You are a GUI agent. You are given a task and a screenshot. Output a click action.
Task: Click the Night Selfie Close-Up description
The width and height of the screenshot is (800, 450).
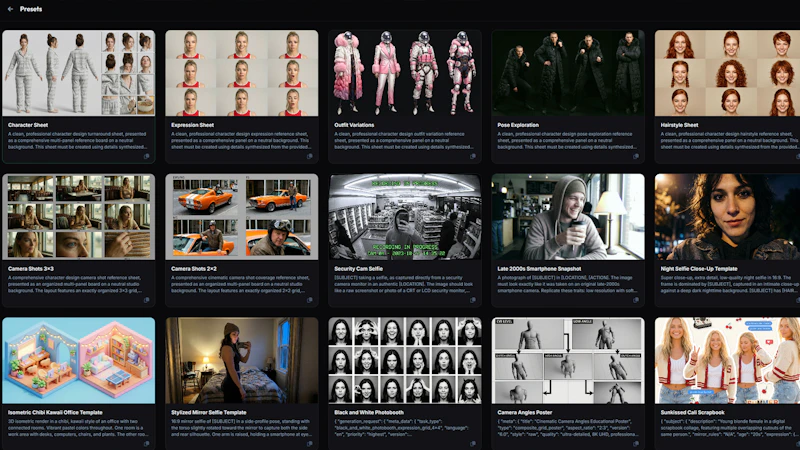click(730, 284)
